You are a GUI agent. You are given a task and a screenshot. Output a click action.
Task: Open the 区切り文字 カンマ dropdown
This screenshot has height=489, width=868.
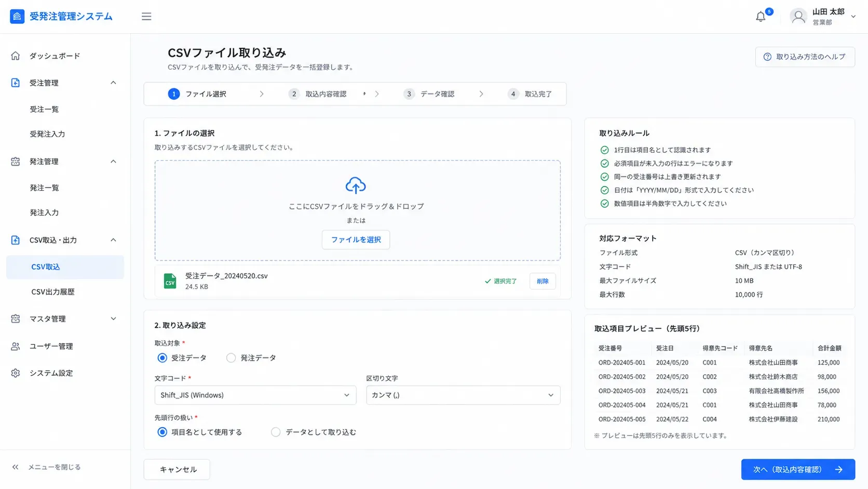coord(463,395)
